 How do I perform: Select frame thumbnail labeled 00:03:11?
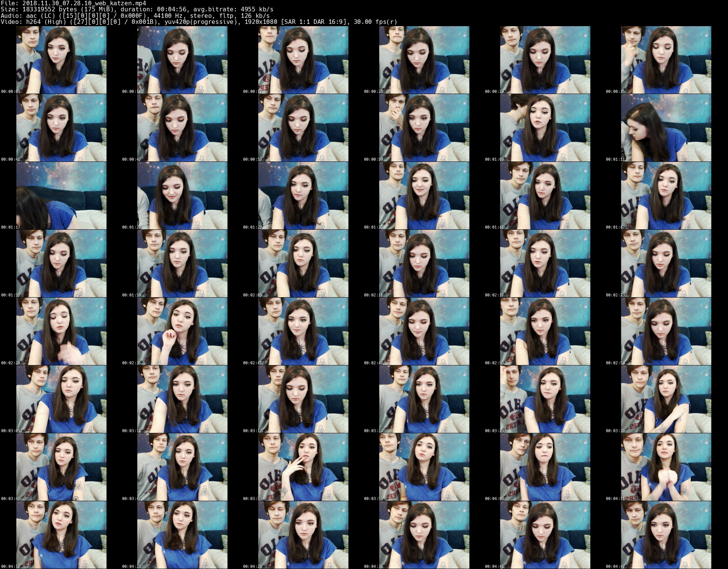182,399
